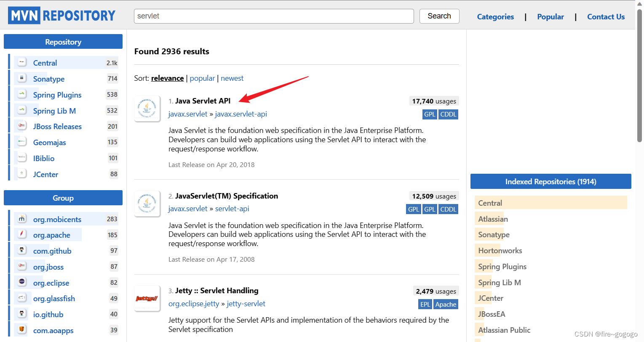Click the org.eclipse group icon
The image size is (644, 342).
click(x=22, y=282)
